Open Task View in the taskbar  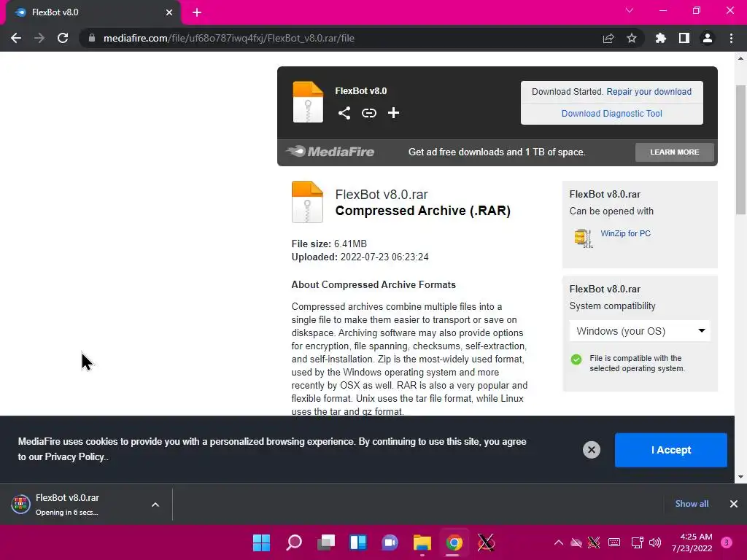tap(326, 542)
